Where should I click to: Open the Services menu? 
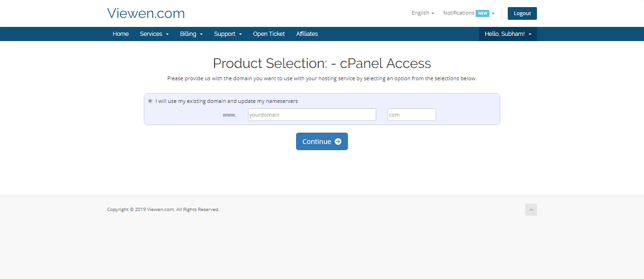154,34
